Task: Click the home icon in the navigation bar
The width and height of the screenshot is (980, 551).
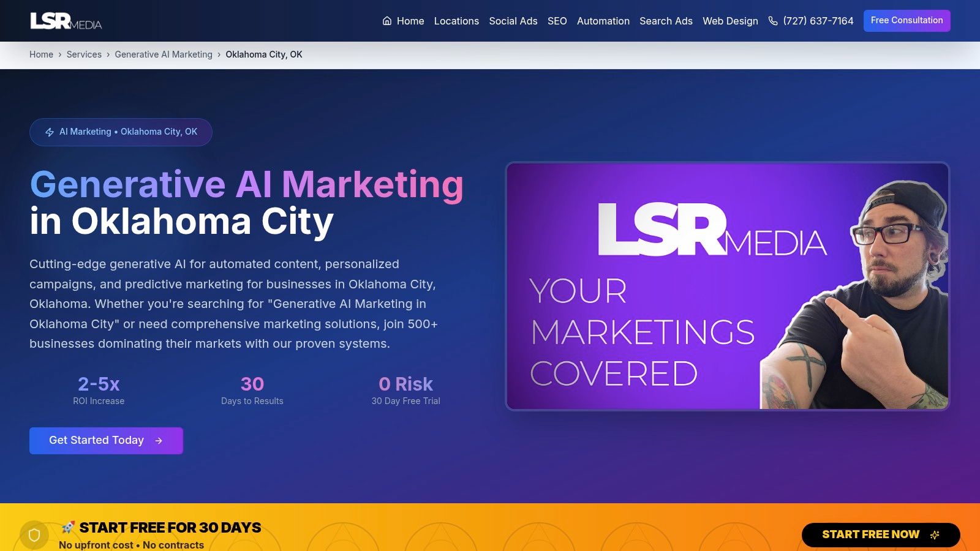Action: [387, 21]
